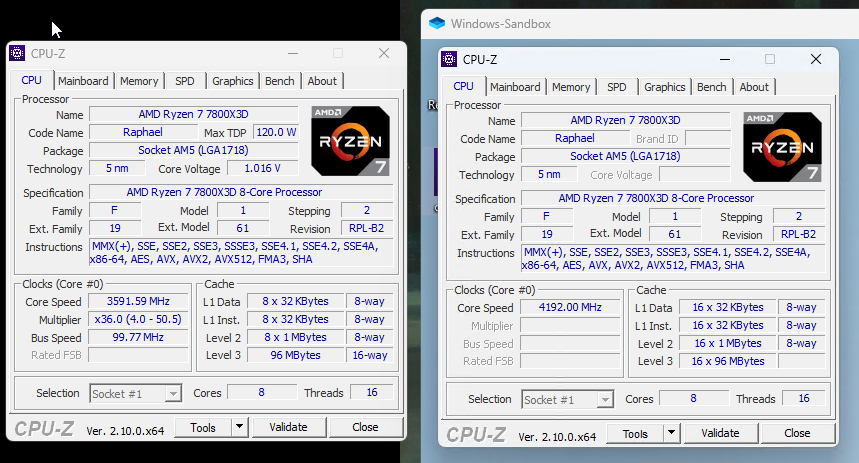This screenshot has width=859, height=463.
Task: Click Code Name value Raphael in left window
Action: point(143,132)
